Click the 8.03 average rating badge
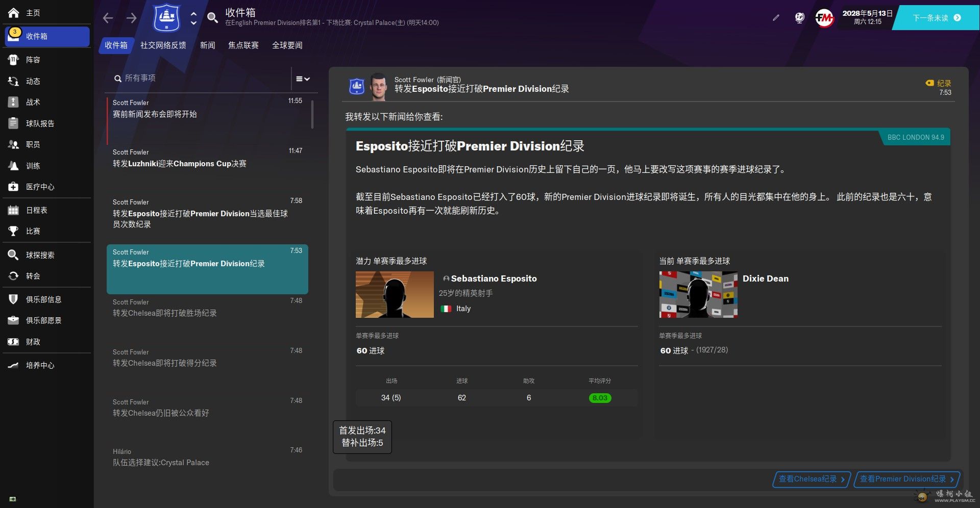 pos(600,398)
